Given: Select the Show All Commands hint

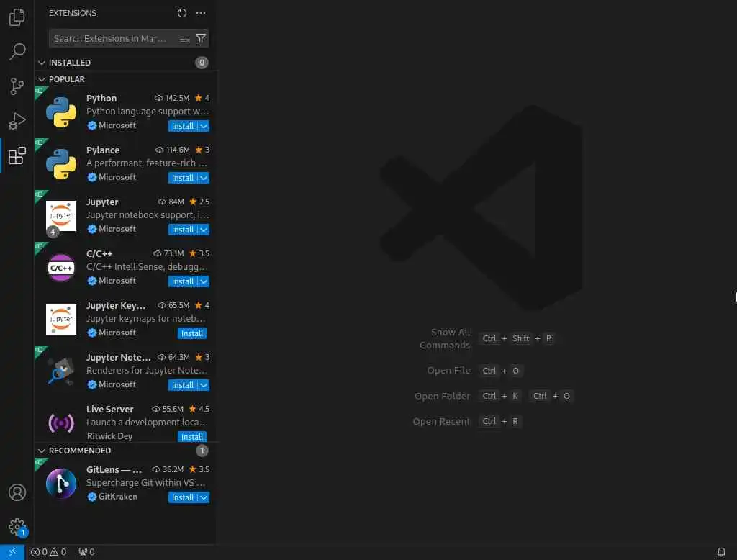Looking at the screenshot, I should point(445,338).
